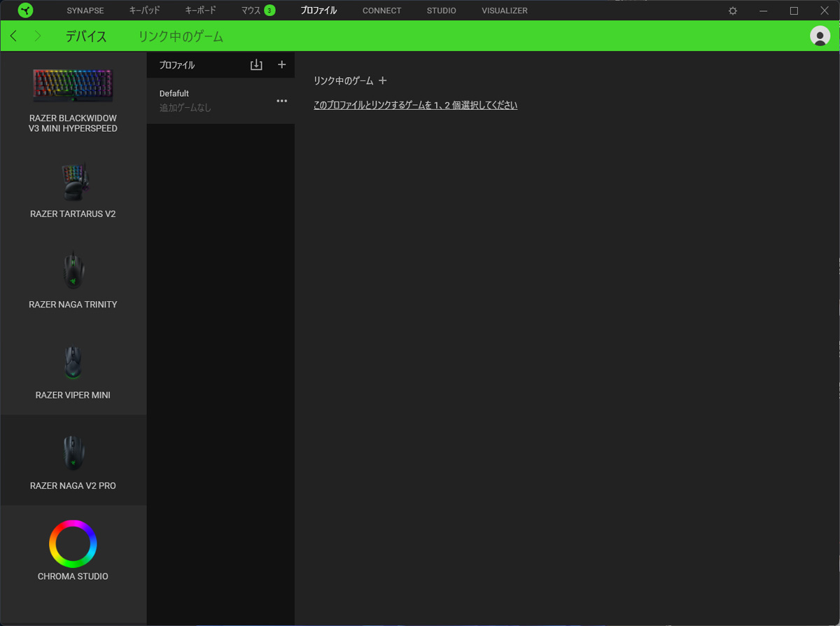840x626 pixels.
Task: Click the link to select games to link
Action: pyautogui.click(x=415, y=105)
